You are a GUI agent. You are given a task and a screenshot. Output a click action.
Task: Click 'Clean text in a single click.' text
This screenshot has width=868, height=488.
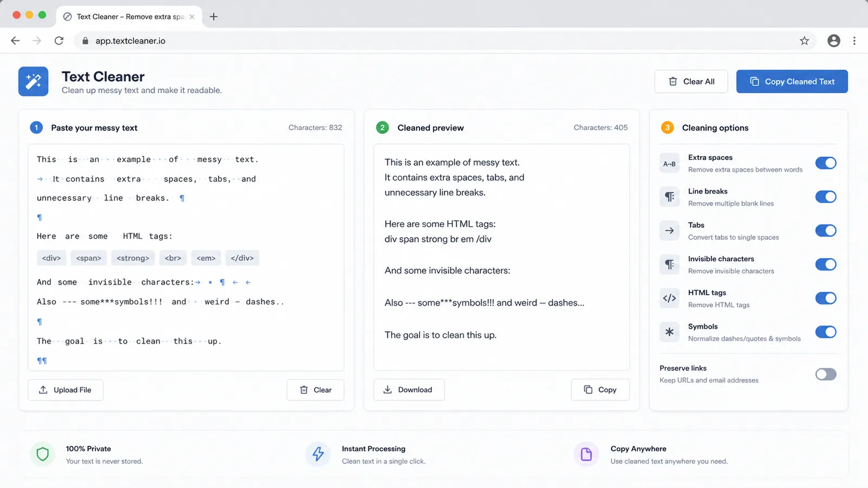pyautogui.click(x=384, y=461)
